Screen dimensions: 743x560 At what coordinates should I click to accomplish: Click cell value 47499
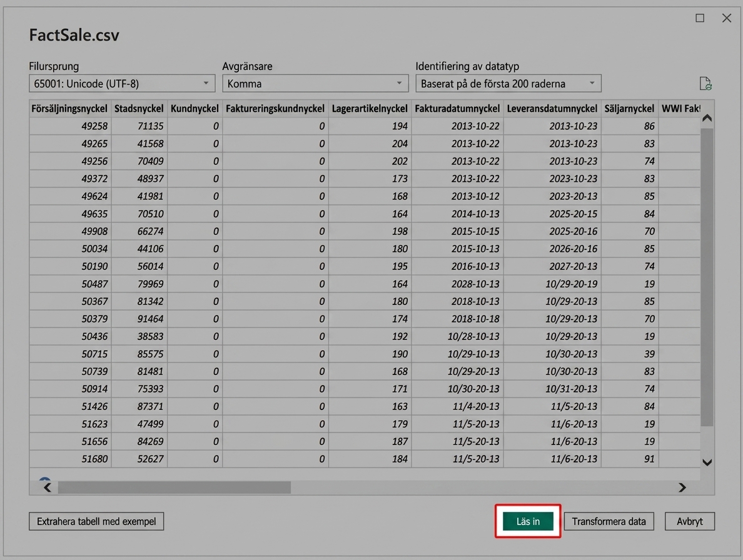(x=151, y=424)
